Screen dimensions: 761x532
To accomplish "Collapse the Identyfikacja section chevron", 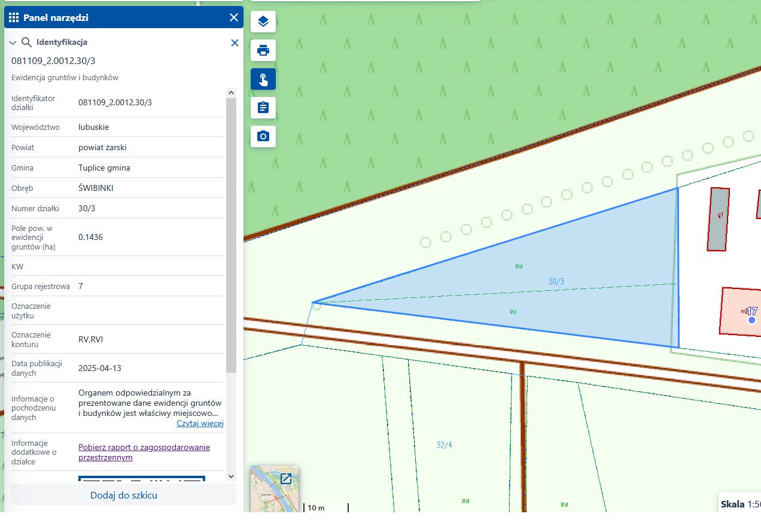I will point(13,42).
